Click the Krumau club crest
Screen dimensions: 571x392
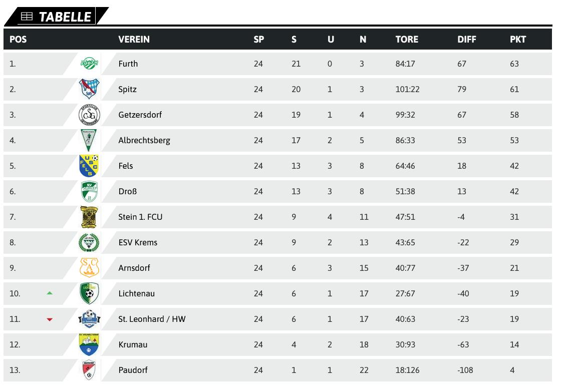[x=89, y=344]
